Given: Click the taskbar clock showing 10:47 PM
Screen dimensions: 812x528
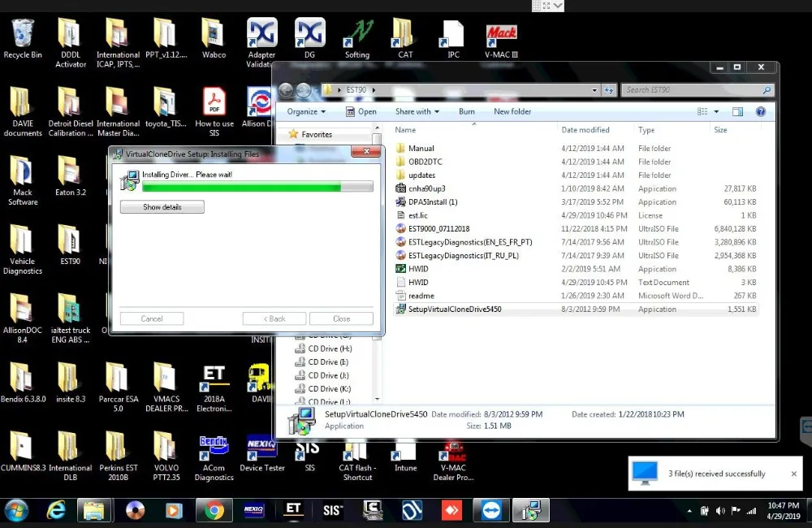Looking at the screenshot, I should coord(783,511).
